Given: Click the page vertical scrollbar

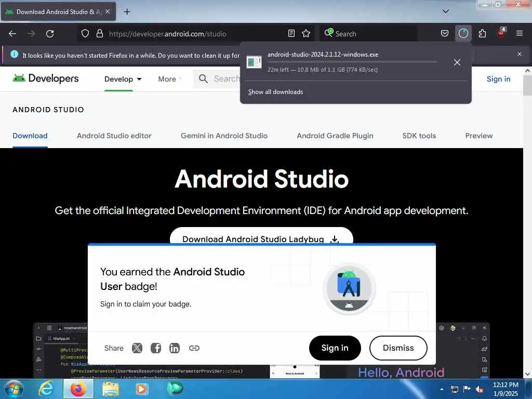Looking at the screenshot, I should 527,222.
